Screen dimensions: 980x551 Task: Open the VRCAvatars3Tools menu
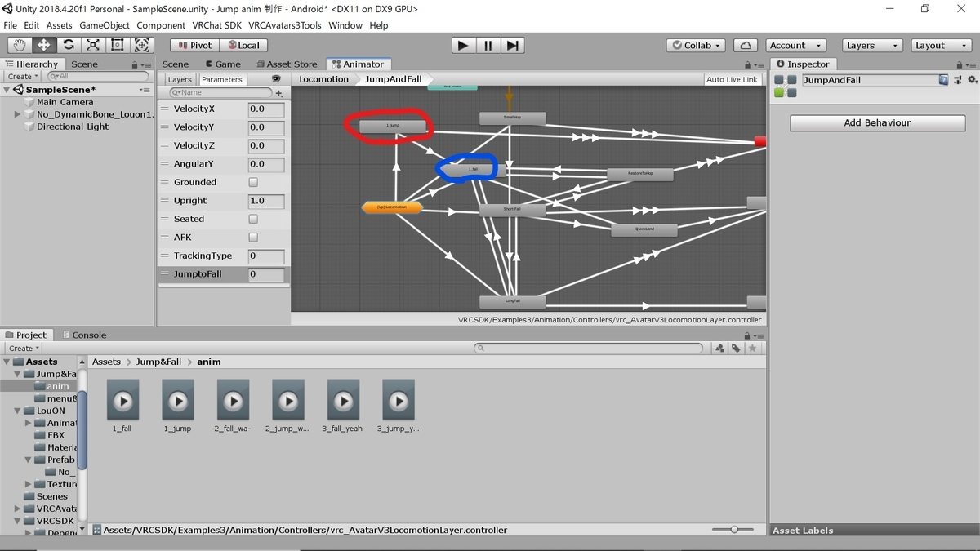tap(285, 25)
